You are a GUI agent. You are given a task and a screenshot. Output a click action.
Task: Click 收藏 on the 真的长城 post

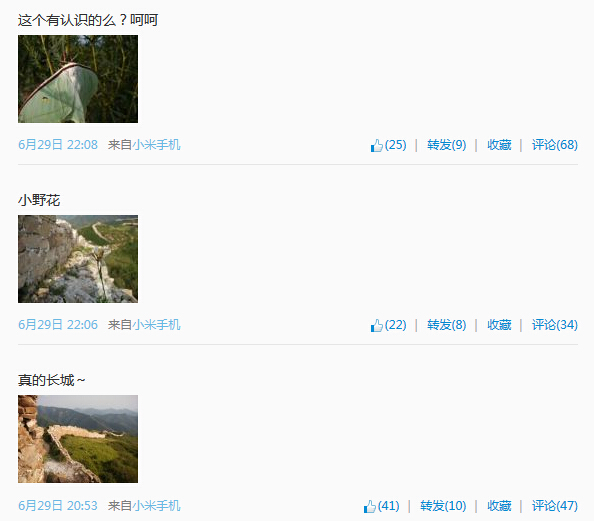pos(499,505)
